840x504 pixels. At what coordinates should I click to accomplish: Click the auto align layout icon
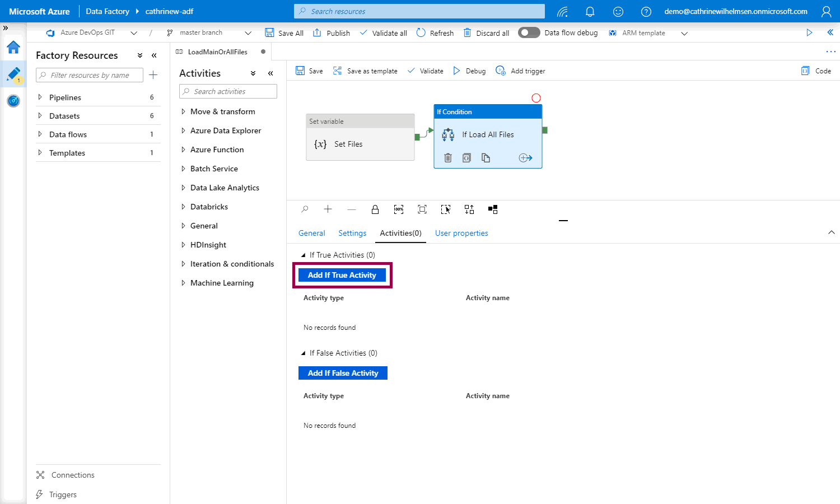(469, 209)
